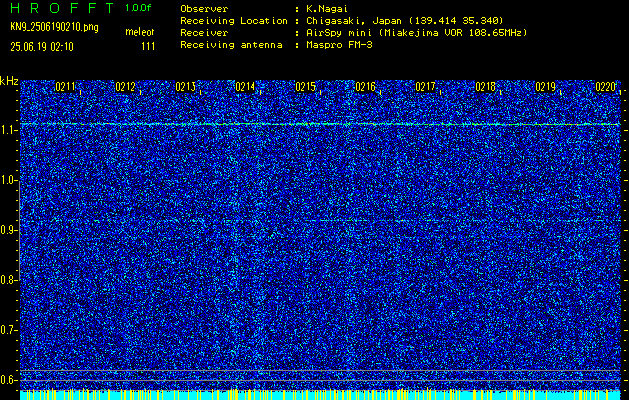Click the version label 1.00f
This screenshot has width=629, height=400.
[x=138, y=8]
